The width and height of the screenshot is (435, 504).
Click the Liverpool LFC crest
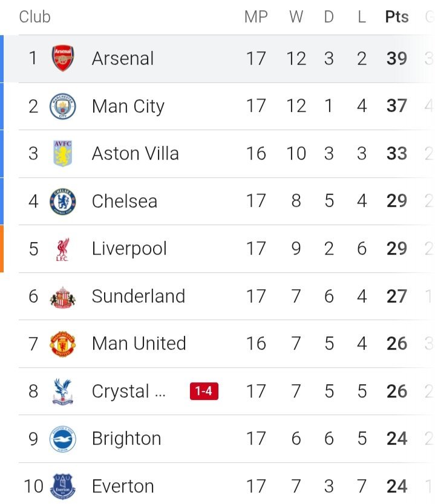pos(62,249)
